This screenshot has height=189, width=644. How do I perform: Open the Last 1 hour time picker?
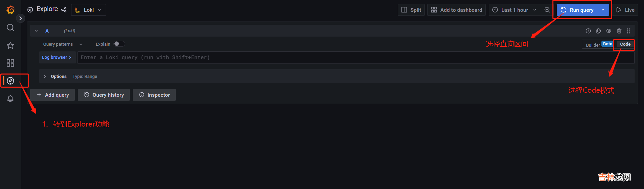pos(514,10)
